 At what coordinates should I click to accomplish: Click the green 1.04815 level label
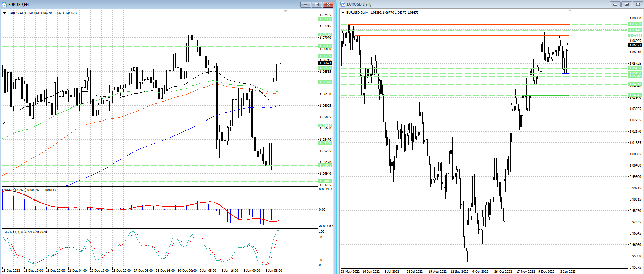point(325,181)
